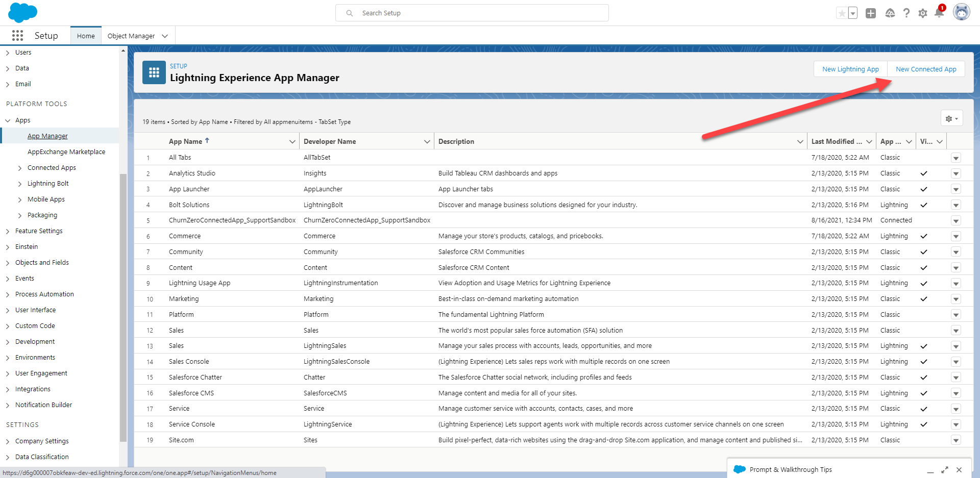Sort by Developer Name column header

coord(330,141)
